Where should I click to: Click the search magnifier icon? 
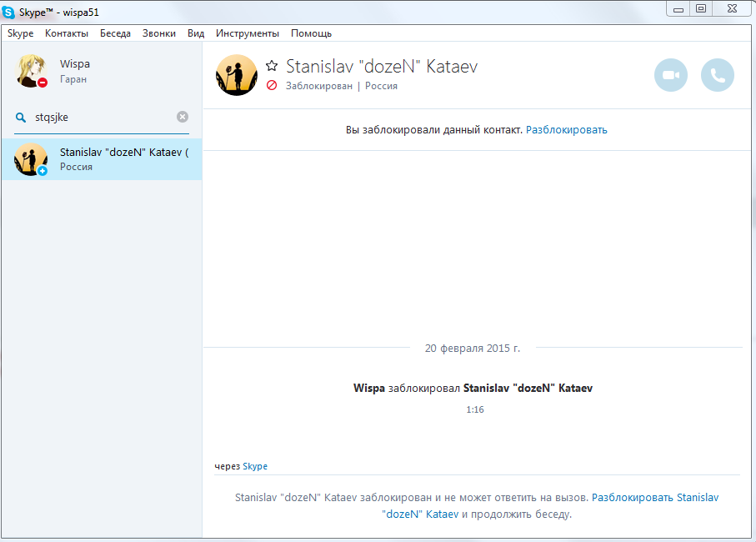(21, 118)
